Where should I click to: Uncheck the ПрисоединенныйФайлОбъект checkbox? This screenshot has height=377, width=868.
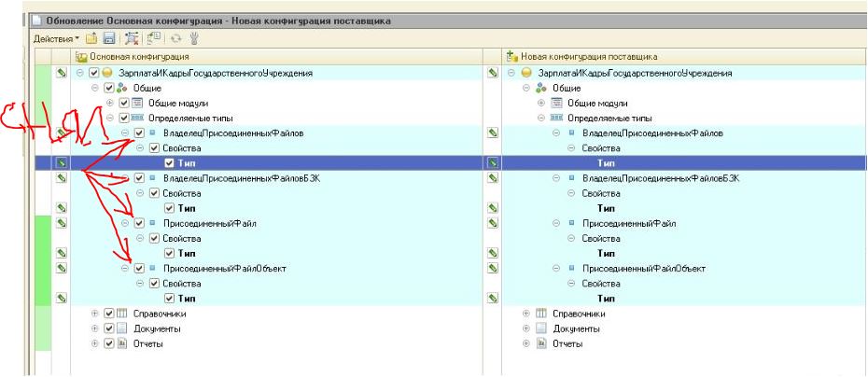(139, 268)
